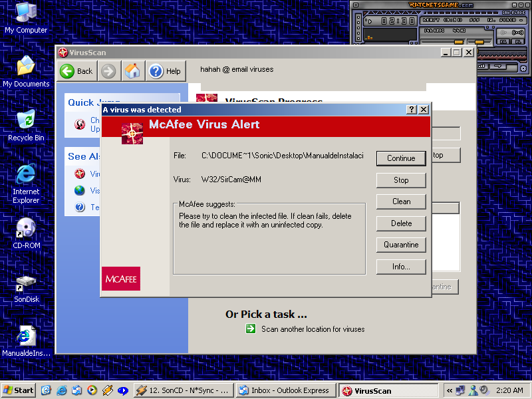Screen dimensions: 532x399
Task: Switch to SonCD N*Sync Winamp taskbar item
Action: pyautogui.click(x=184, y=390)
